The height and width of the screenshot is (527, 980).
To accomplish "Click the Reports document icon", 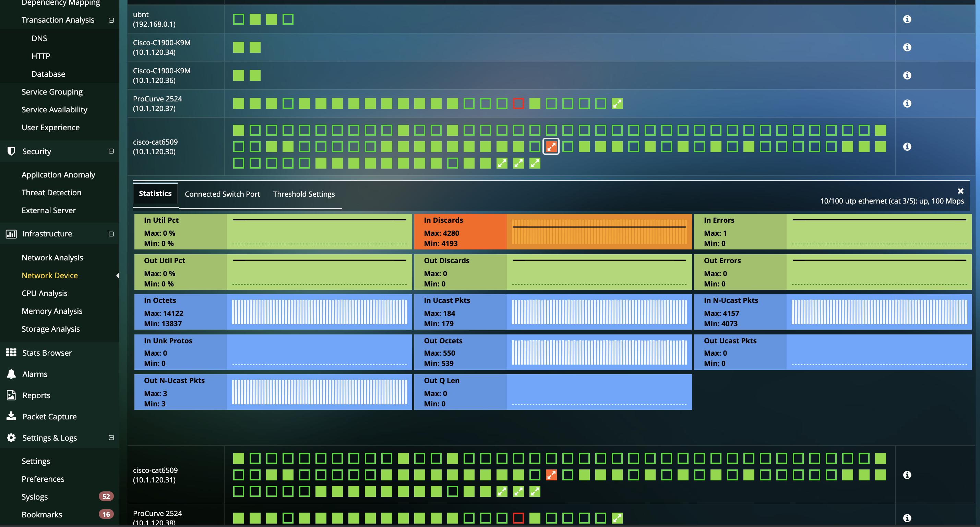I will [11, 395].
